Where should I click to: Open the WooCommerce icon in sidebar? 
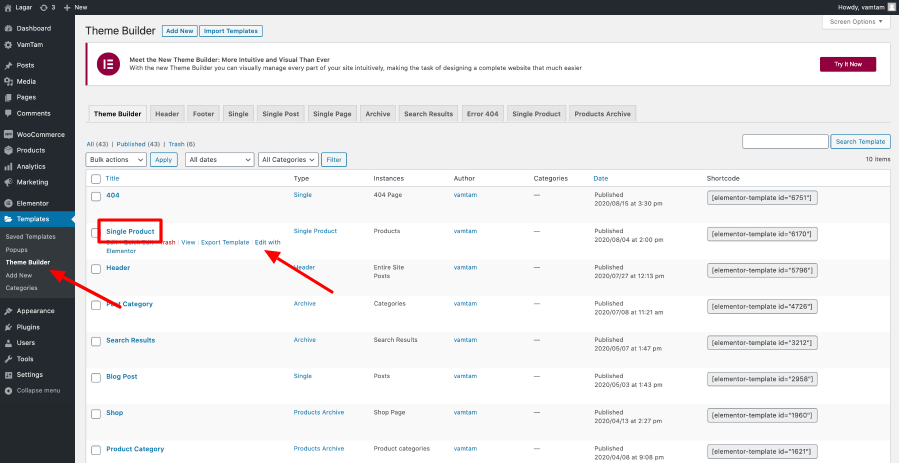8,135
